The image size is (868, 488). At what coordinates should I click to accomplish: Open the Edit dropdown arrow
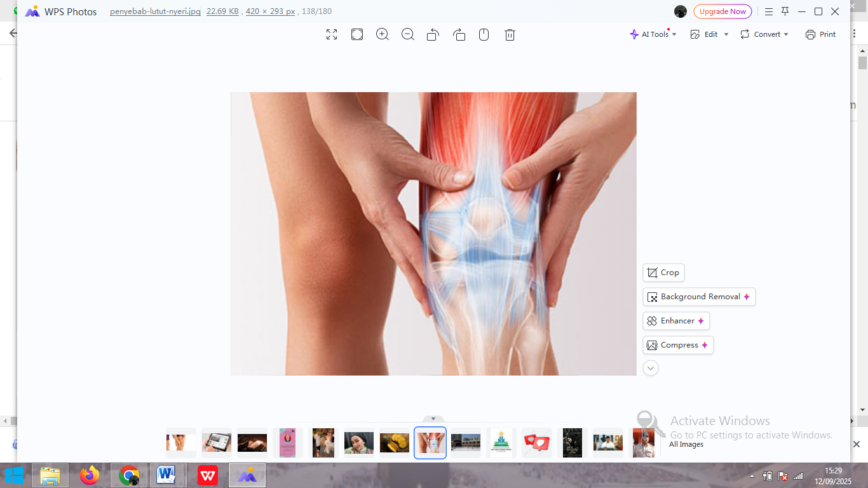(726, 34)
